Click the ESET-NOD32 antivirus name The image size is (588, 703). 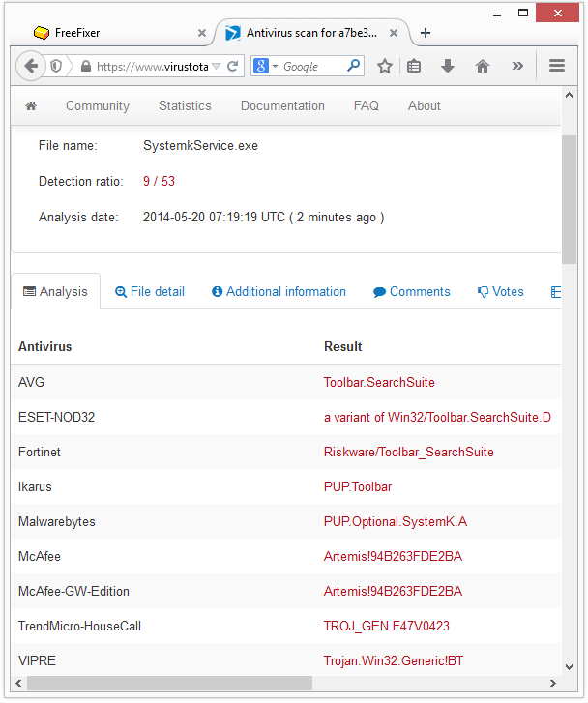point(56,418)
